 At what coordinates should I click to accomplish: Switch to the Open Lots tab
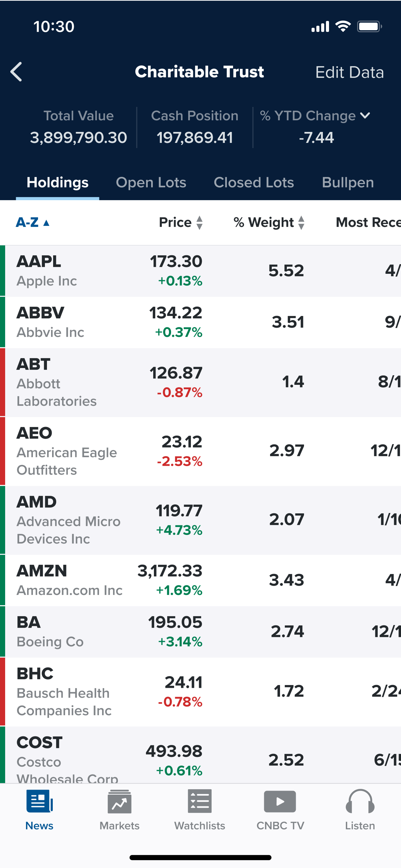tap(151, 183)
